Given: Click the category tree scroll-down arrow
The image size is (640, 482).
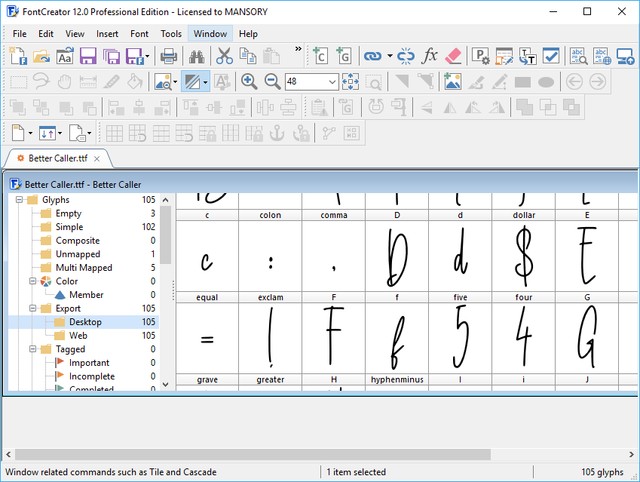Looking at the screenshot, I should point(166,383).
